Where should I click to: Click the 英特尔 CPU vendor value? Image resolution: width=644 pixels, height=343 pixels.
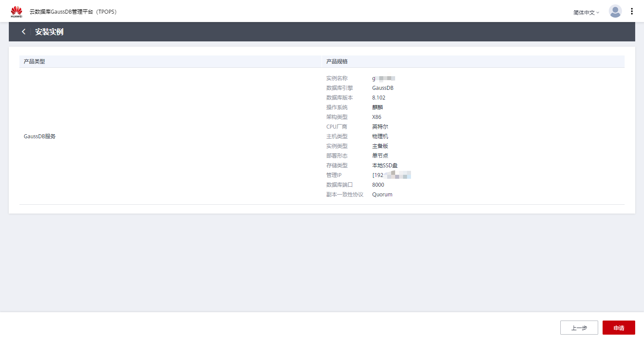click(x=380, y=127)
